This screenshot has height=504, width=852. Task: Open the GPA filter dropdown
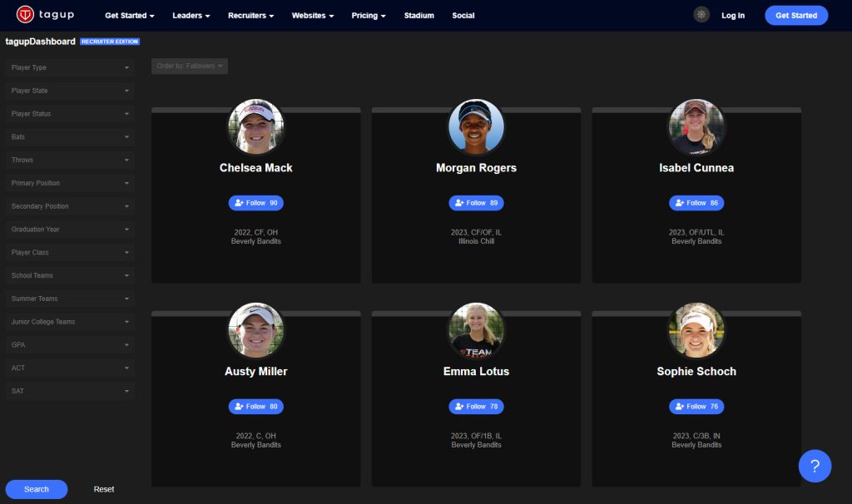pos(70,344)
